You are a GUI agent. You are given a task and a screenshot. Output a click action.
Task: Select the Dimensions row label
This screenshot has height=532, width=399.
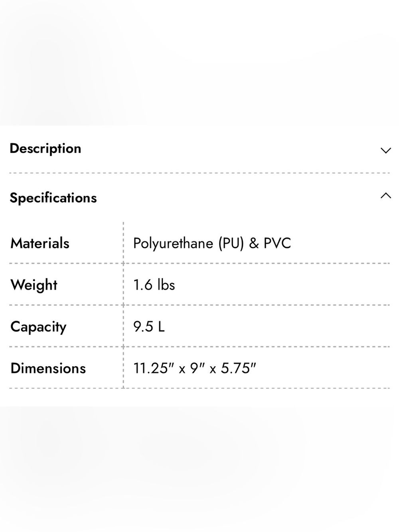pos(48,368)
